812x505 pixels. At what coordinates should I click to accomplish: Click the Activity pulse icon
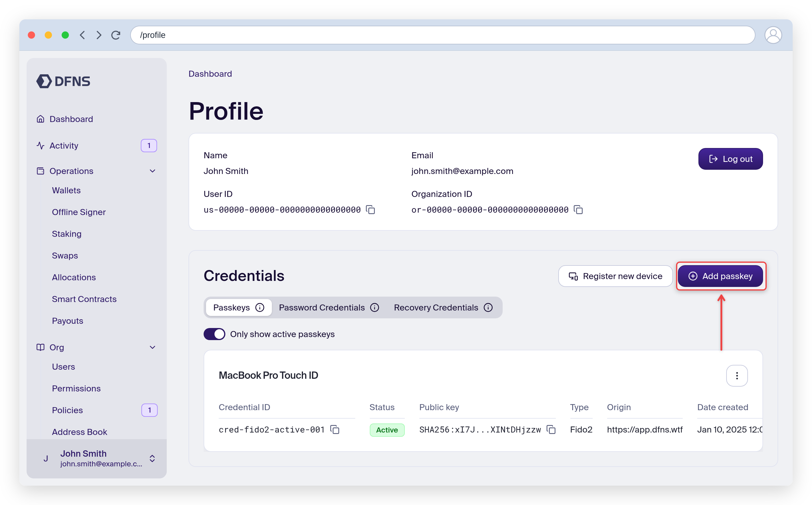coord(40,146)
